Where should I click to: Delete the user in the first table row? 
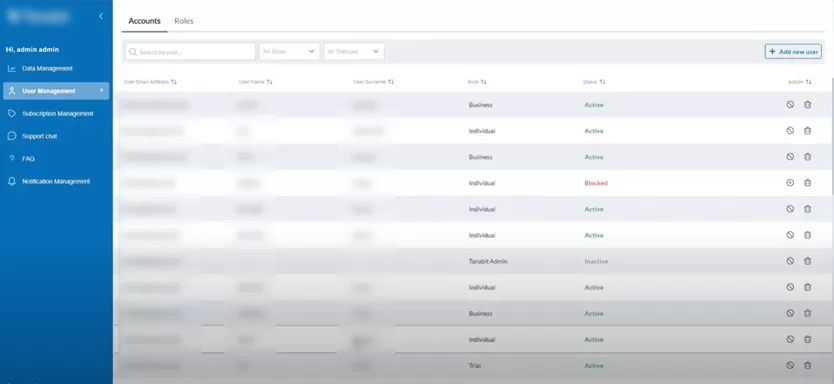pyautogui.click(x=807, y=105)
